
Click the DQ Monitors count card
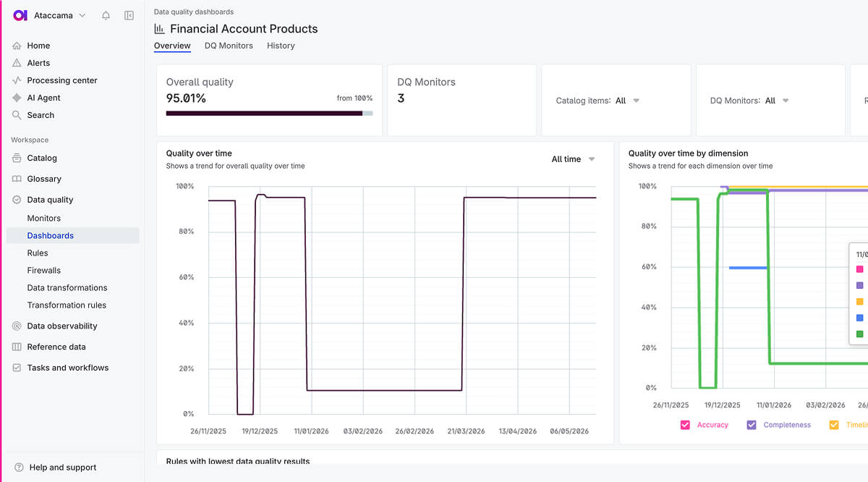pos(461,100)
